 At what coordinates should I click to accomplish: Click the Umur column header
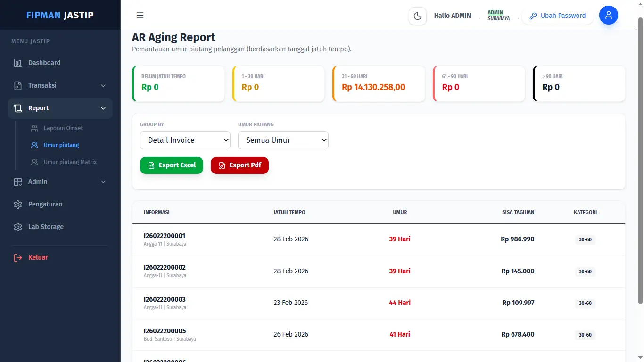[400, 212]
